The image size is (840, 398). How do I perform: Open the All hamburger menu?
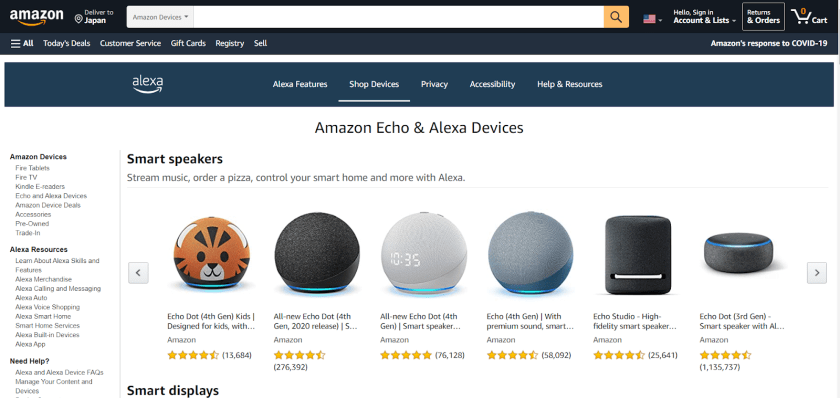tap(22, 43)
